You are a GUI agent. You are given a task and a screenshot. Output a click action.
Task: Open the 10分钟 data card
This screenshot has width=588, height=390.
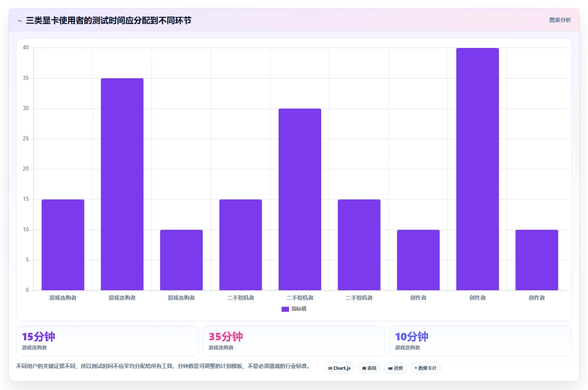pos(480,341)
